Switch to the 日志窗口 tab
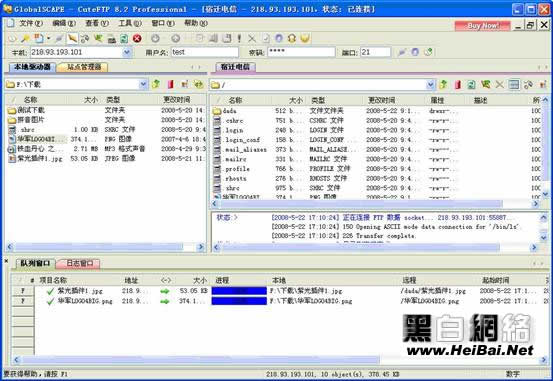The height and width of the screenshot is (381, 553). [79, 263]
